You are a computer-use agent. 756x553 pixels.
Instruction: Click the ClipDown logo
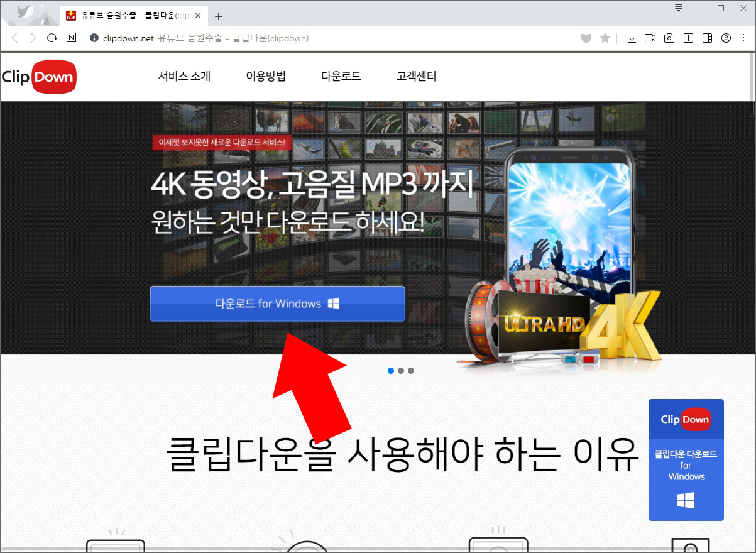[39, 76]
